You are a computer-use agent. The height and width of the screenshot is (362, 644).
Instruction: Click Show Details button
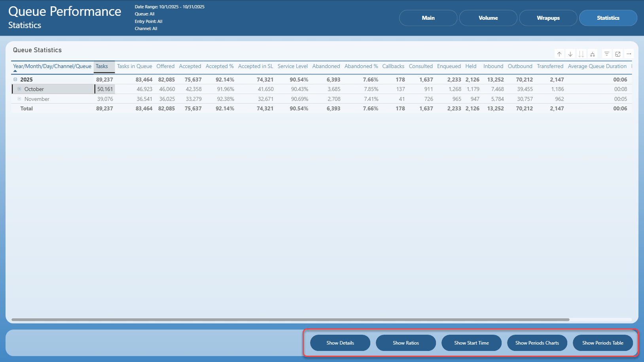(340, 343)
